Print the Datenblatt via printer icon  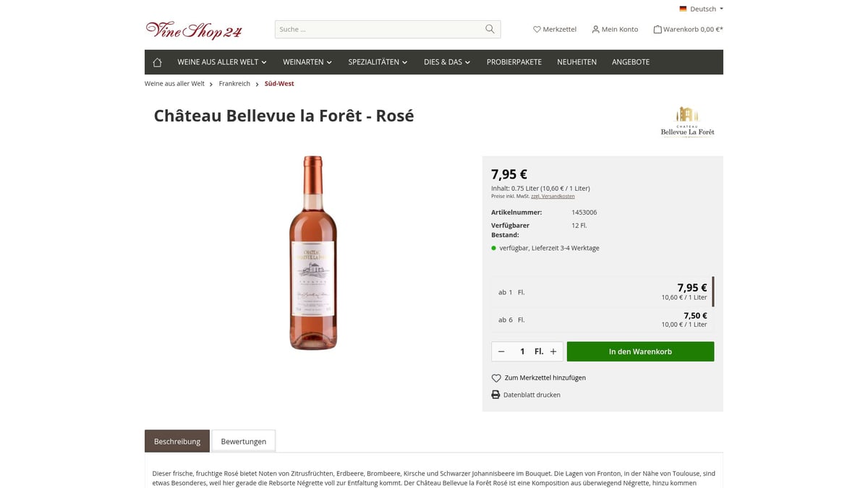(x=495, y=394)
